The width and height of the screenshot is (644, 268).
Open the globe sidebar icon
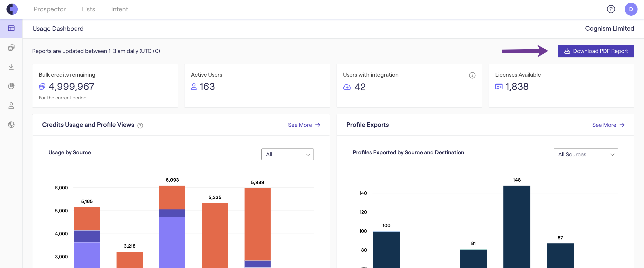pyautogui.click(x=11, y=125)
